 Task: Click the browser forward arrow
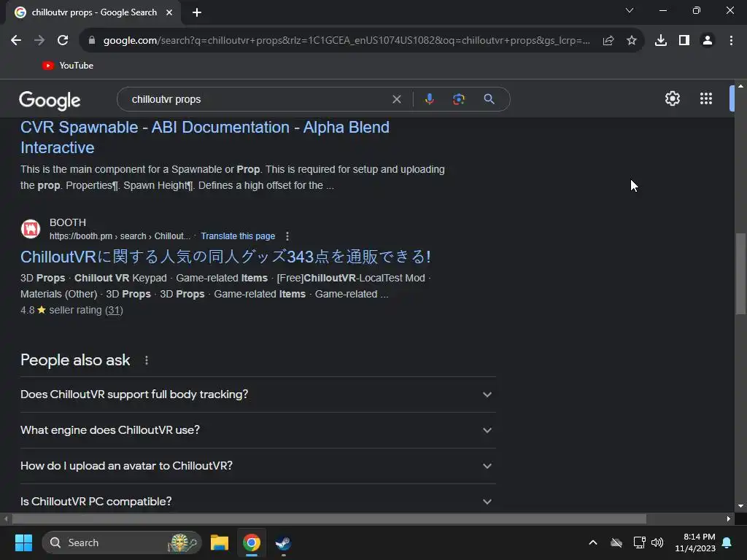click(39, 41)
